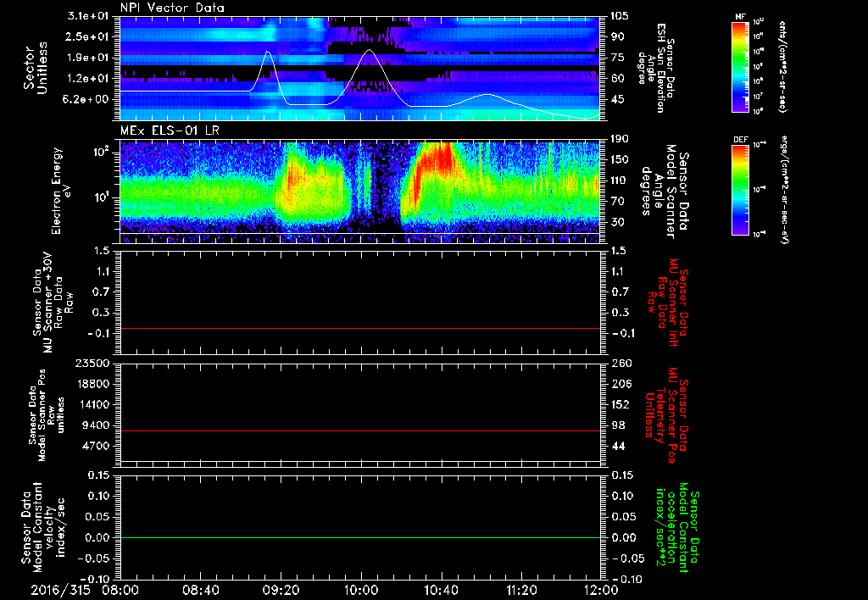Click the DEF color scale bar
This screenshot has width=868, height=600.
click(741, 190)
